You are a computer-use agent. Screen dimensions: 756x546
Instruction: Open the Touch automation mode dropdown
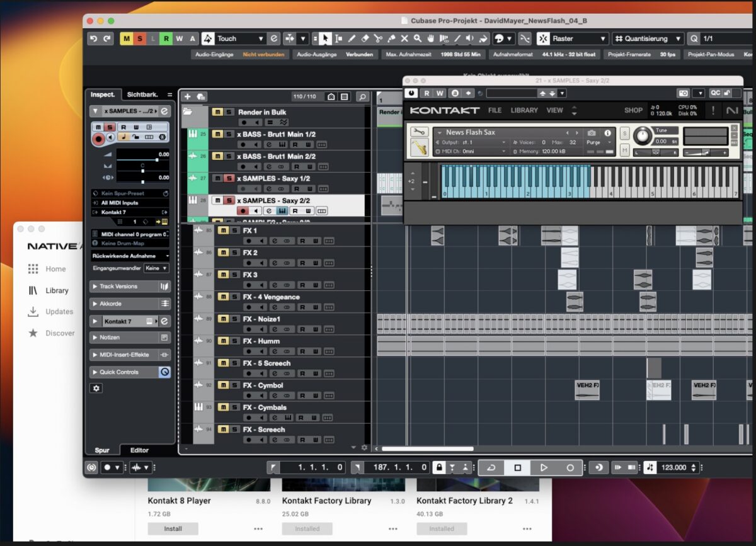pyautogui.click(x=261, y=38)
